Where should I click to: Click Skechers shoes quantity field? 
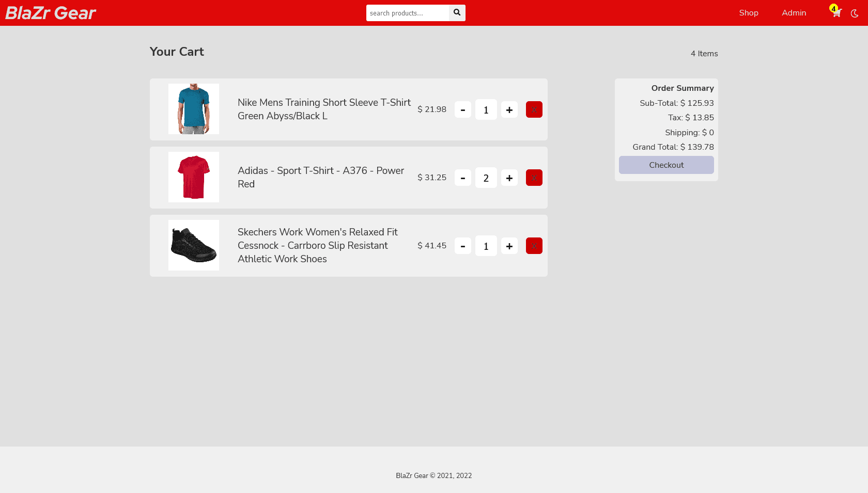(486, 246)
